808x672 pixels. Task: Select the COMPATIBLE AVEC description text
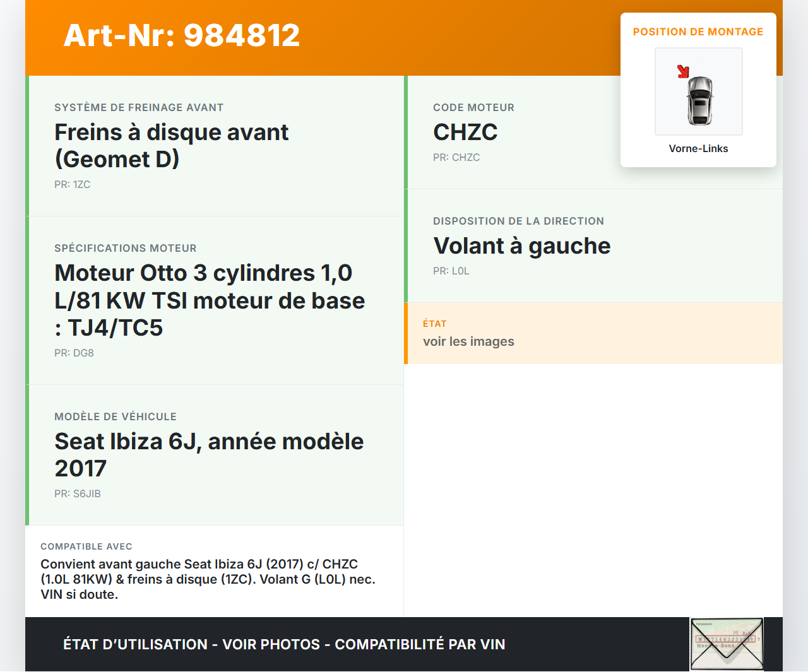[208, 578]
